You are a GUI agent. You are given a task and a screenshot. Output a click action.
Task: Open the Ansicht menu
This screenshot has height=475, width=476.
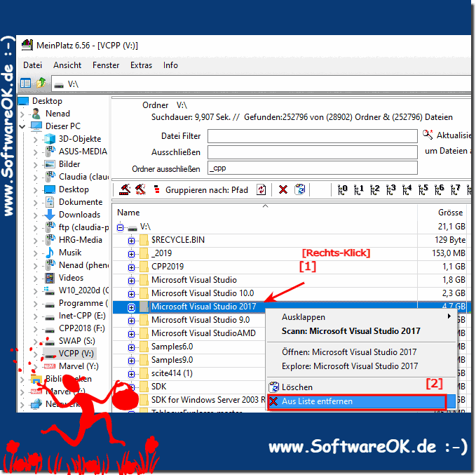(x=67, y=65)
